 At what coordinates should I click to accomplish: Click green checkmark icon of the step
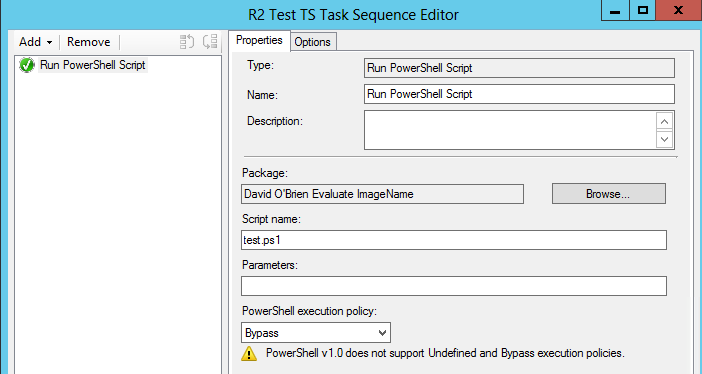pyautogui.click(x=27, y=65)
